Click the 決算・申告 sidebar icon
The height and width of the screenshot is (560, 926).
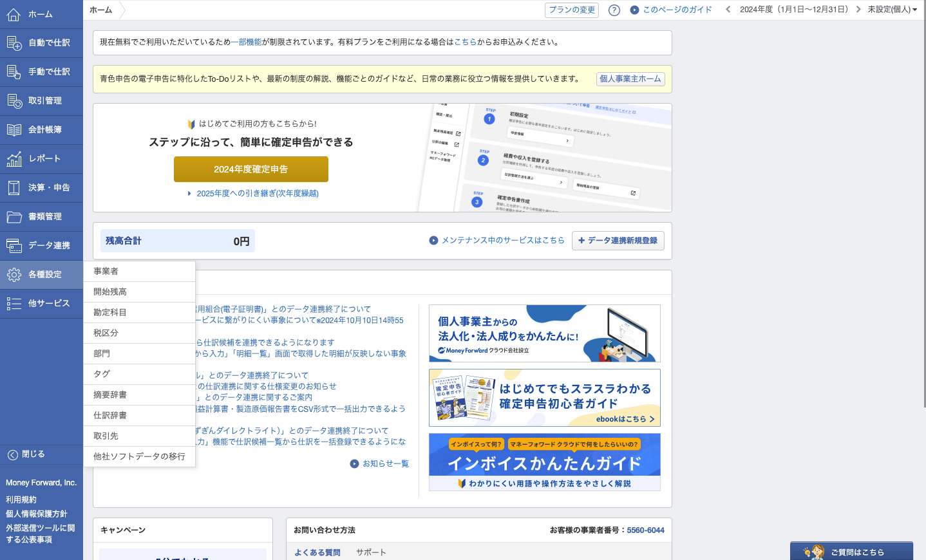tap(14, 188)
